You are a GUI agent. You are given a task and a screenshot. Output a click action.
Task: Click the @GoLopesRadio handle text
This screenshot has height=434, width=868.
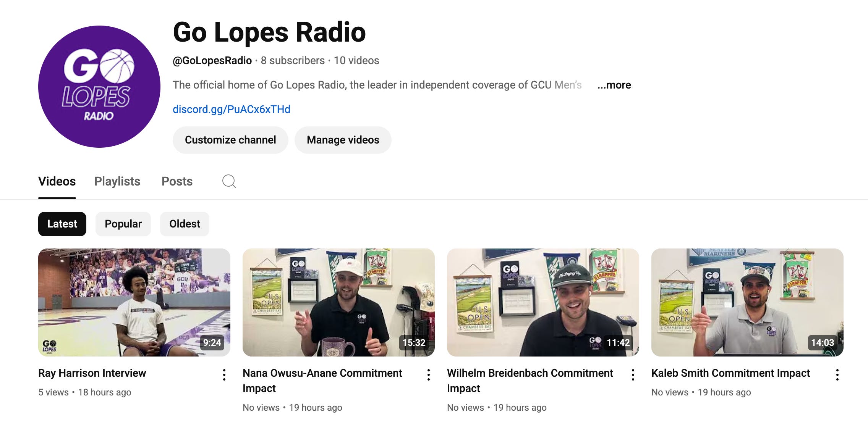[212, 61]
